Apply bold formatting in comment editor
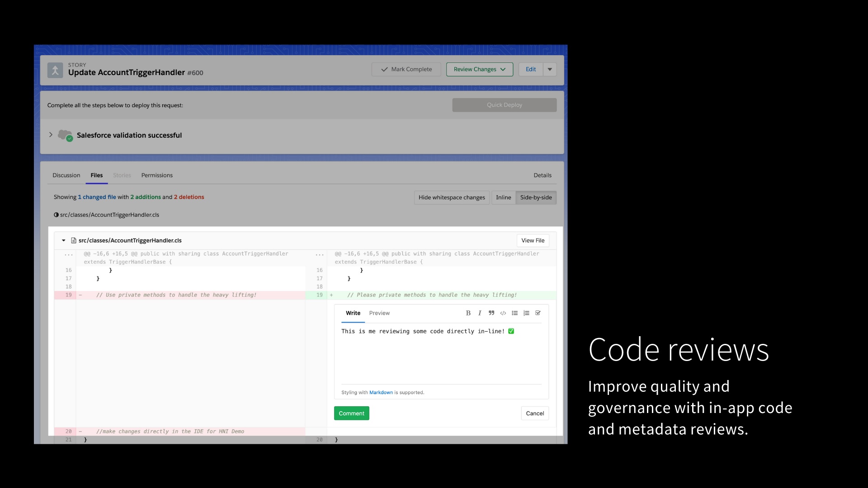 468,313
